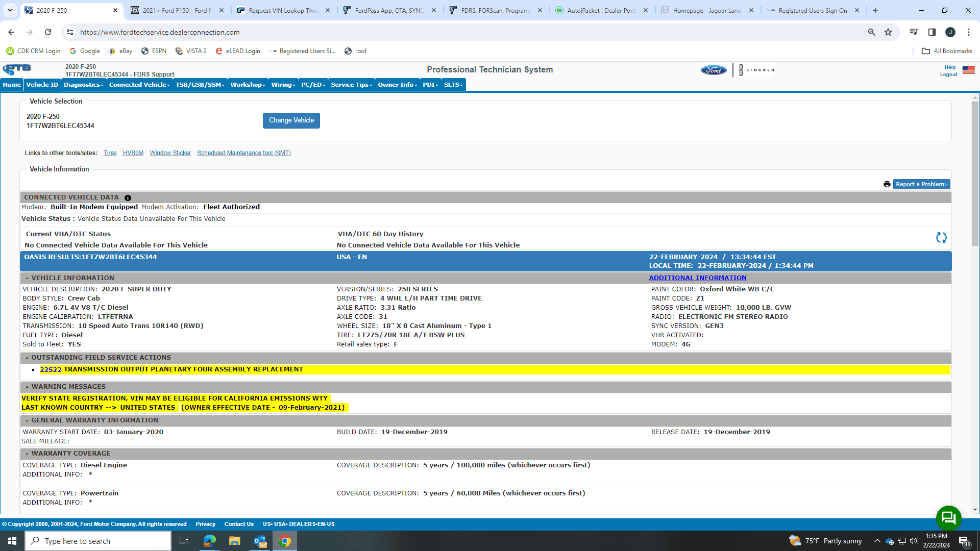The width and height of the screenshot is (980, 551).
Task: Collapse Warranty Coverage section
Action: tap(27, 454)
